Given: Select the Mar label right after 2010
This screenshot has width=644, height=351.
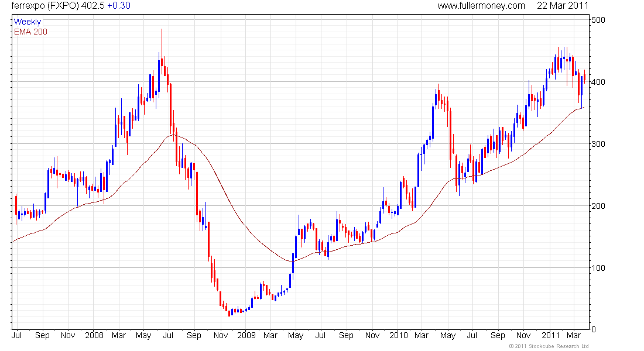Looking at the screenshot, I should point(422,335).
